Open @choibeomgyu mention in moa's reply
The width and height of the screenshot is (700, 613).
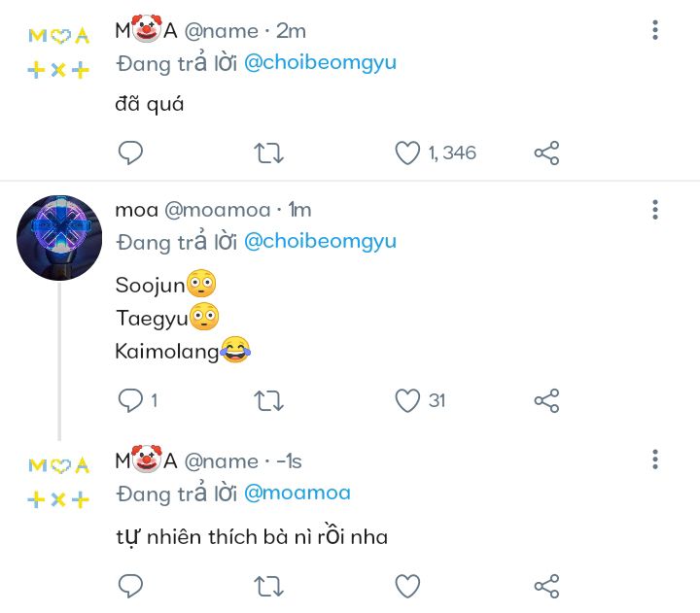click(x=320, y=241)
